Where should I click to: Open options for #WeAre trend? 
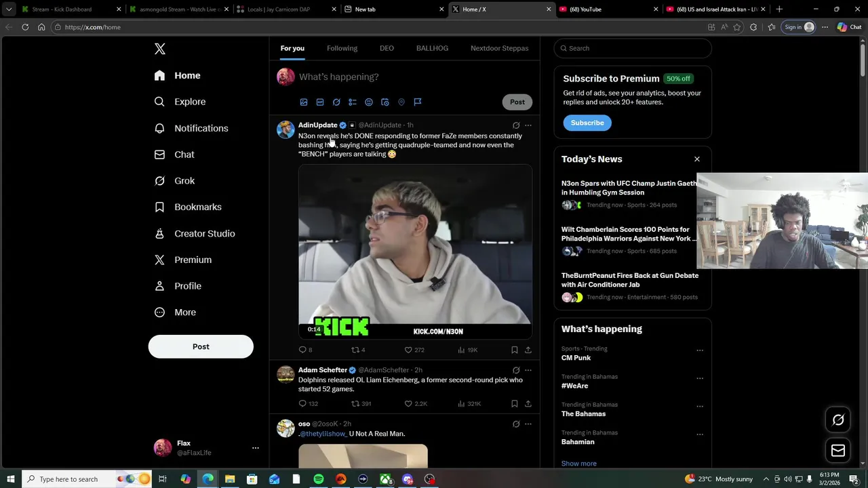click(700, 378)
